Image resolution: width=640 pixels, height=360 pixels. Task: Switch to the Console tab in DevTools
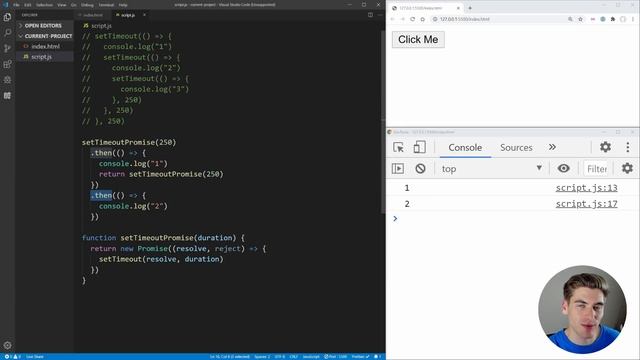tap(465, 148)
